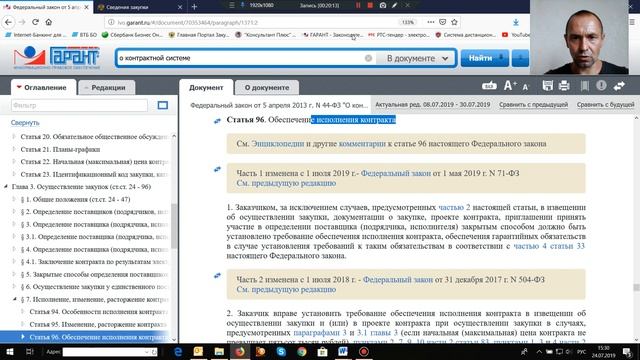Click the Garant logo
640x360 pixels.
click(x=56, y=57)
